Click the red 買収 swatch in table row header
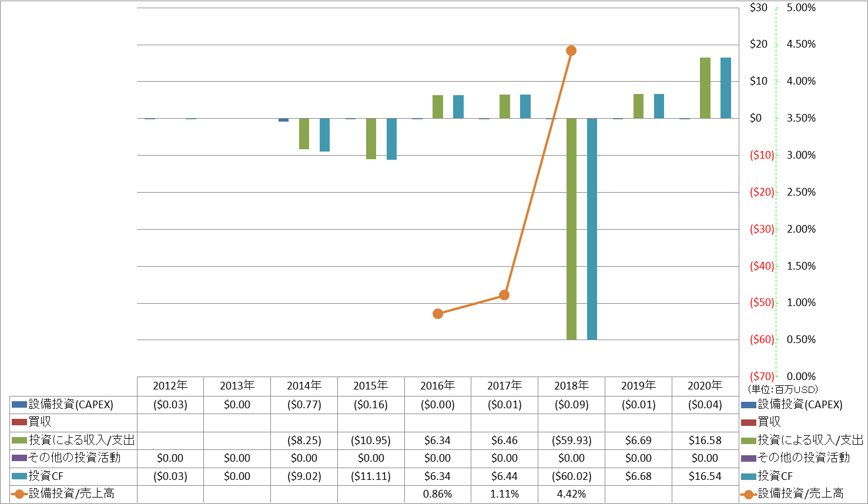Screen dimensions: 868x504 point(19,422)
